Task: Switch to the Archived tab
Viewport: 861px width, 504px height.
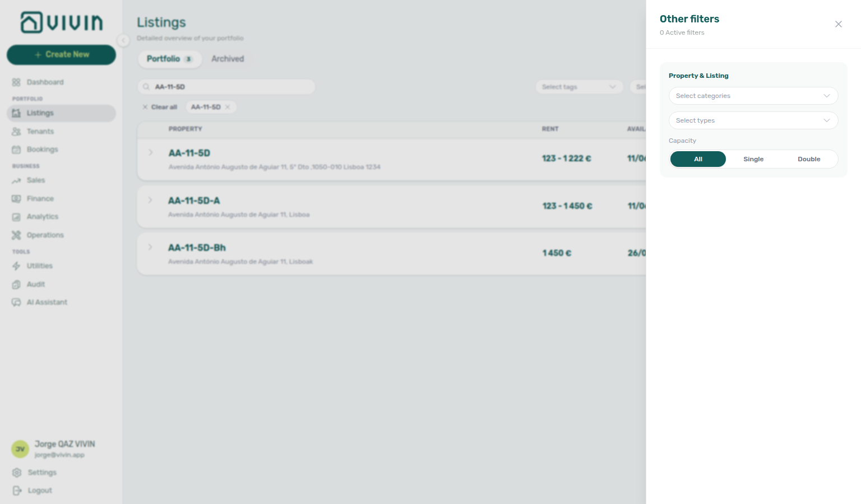Action: coord(228,59)
